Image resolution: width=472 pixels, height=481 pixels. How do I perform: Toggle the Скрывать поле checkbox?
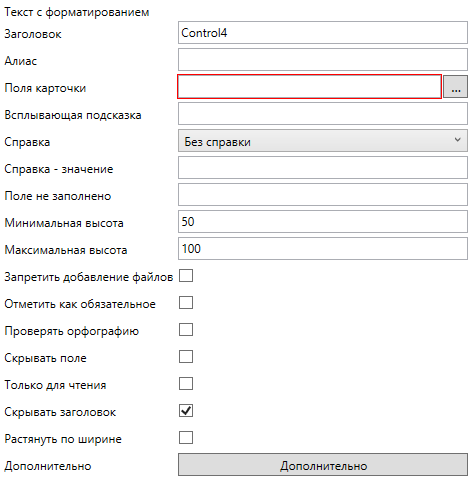(186, 357)
